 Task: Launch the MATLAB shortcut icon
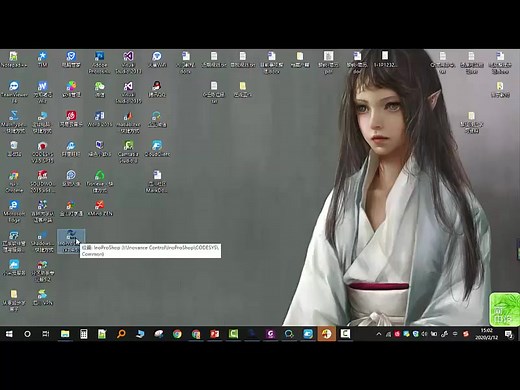click(x=128, y=122)
